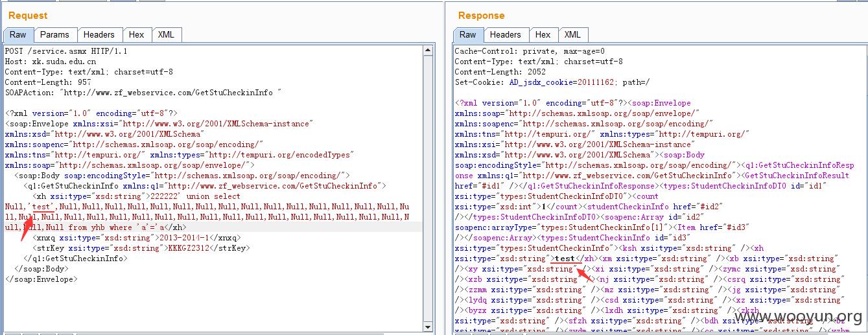The image size is (868, 335).
Task: Click the request Content-Type header line
Action: tap(89, 72)
